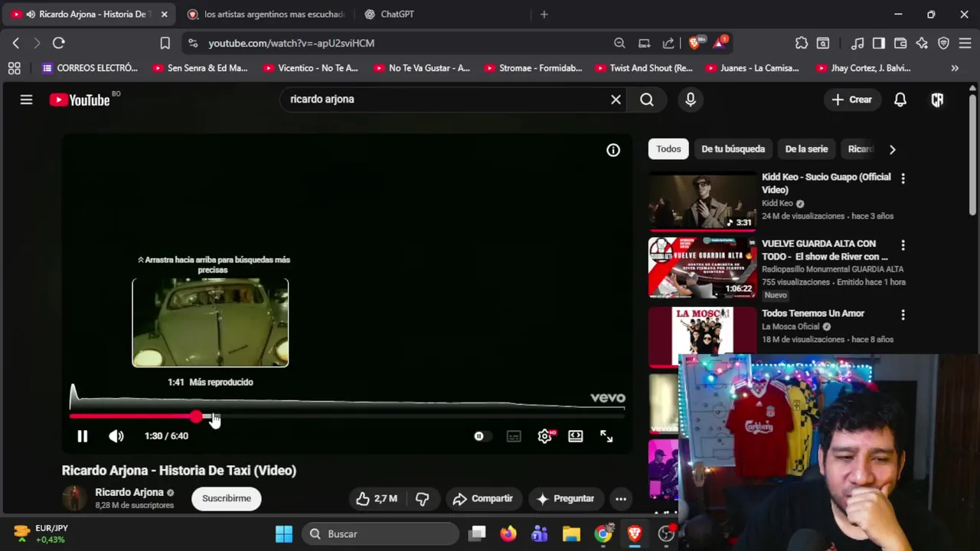Image resolution: width=980 pixels, height=551 pixels.
Task: Open the Ricardo Arjona channel name
Action: (x=129, y=492)
